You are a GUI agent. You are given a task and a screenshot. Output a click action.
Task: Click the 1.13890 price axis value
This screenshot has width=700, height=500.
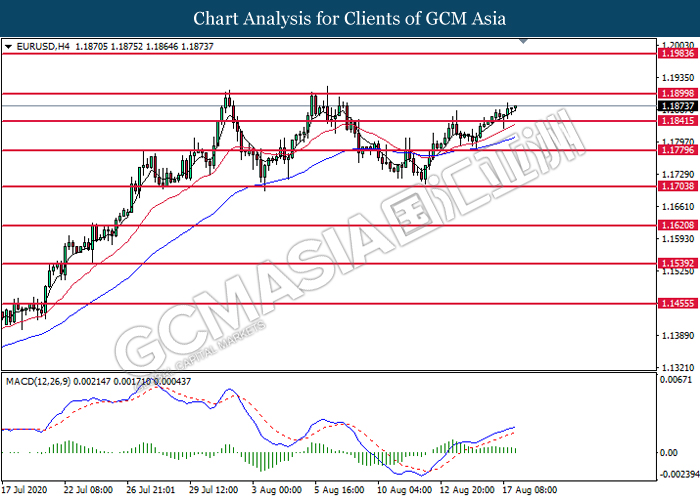point(678,335)
